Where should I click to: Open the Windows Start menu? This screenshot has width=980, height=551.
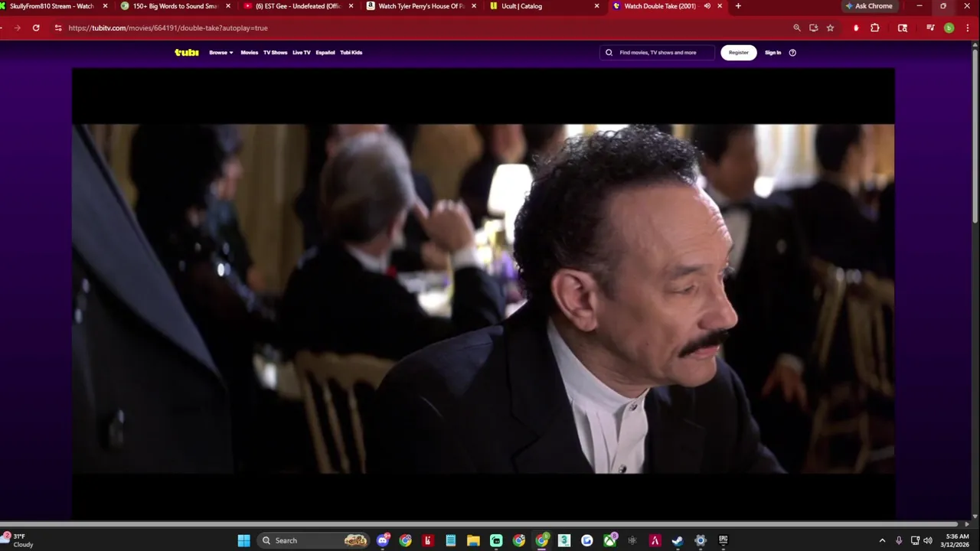point(243,540)
